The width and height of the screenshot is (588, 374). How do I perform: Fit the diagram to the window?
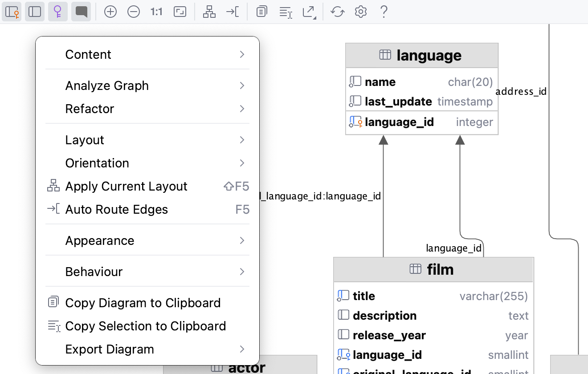click(x=180, y=12)
